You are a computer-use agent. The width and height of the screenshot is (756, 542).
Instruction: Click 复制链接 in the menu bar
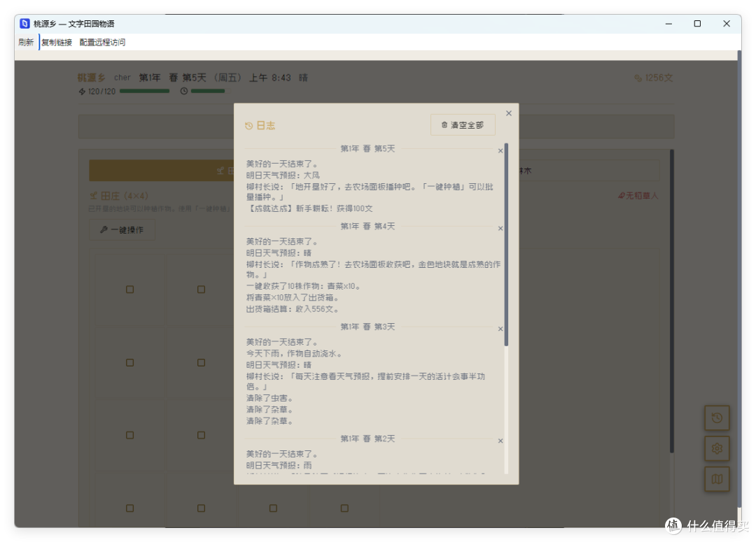click(x=57, y=43)
